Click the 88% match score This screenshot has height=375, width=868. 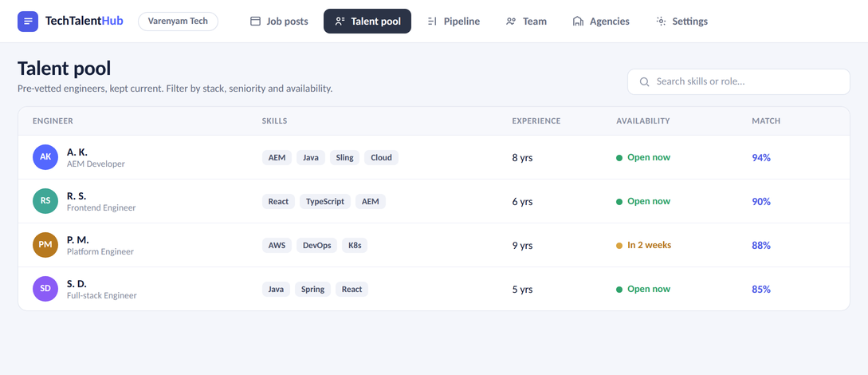[761, 246]
